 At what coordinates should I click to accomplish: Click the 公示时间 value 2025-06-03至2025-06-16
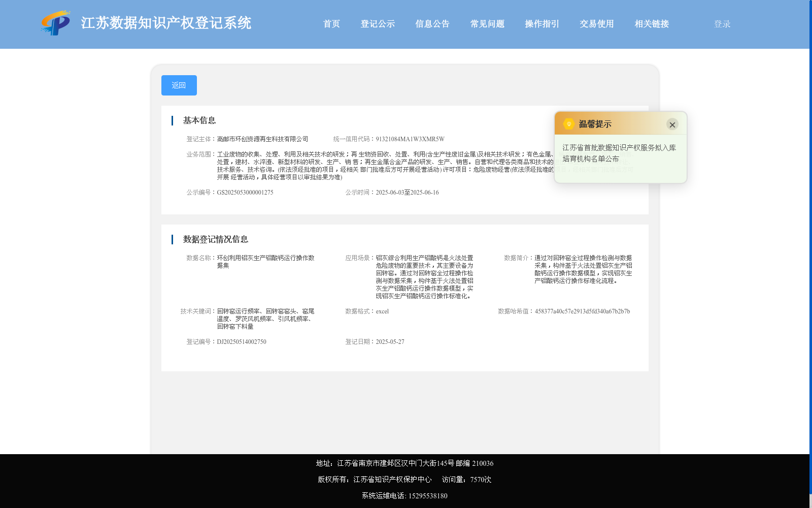(x=407, y=193)
